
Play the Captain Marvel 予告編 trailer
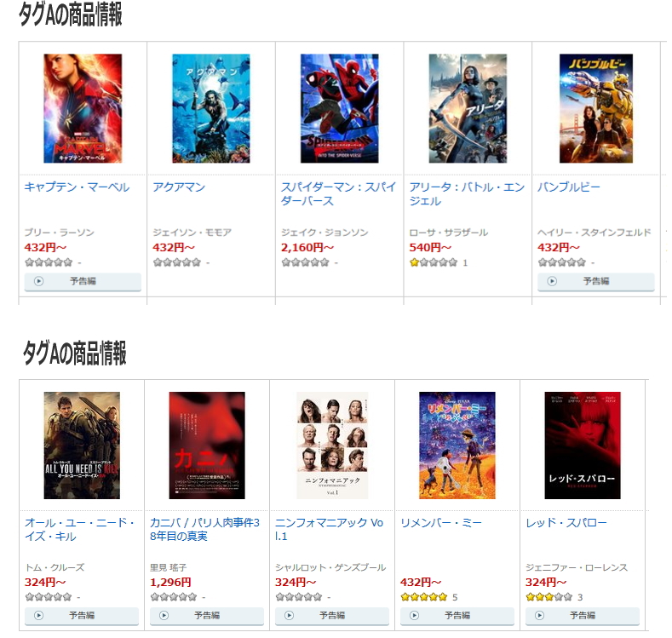click(83, 281)
